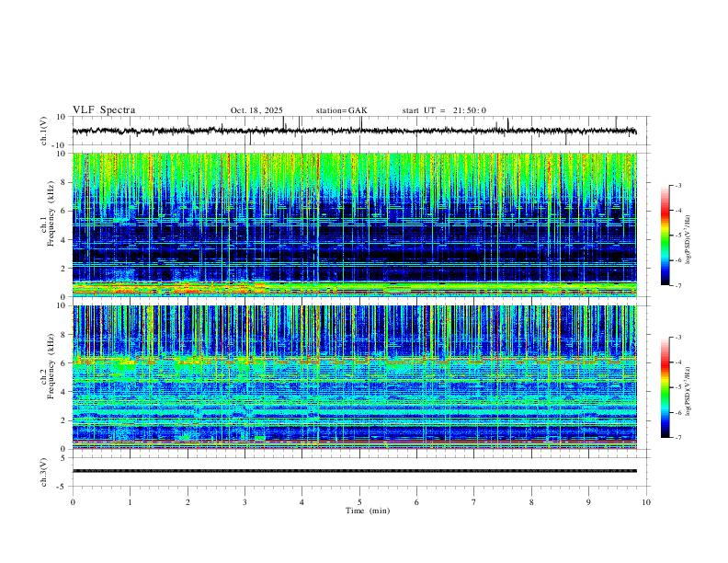Click the "10" minute tick on time axis
The height and width of the screenshot is (563, 728).
(646, 502)
